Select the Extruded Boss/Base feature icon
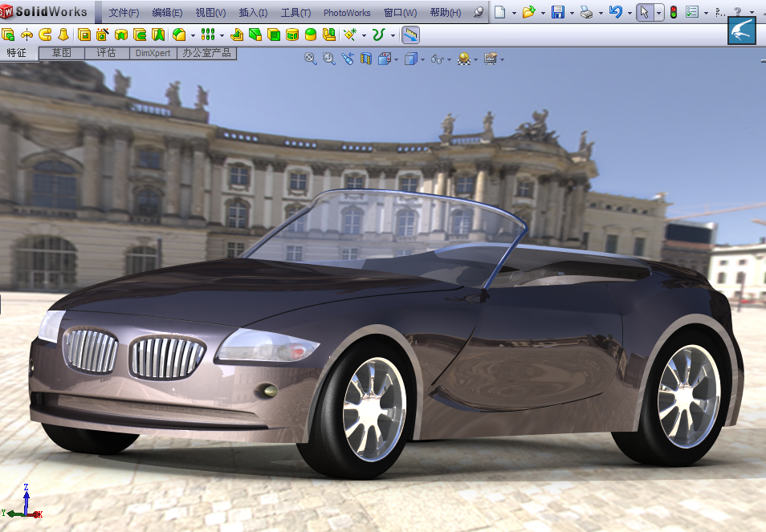Viewport: 766px width, 532px height. 8,35
